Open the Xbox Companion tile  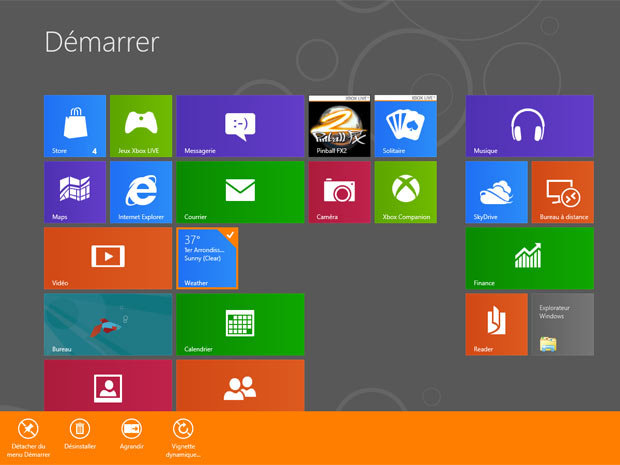click(406, 192)
